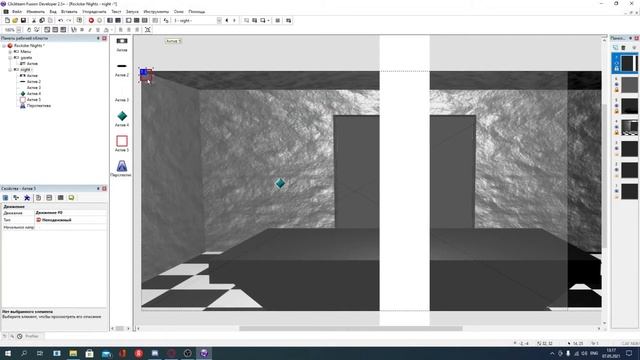640x360 pixels.
Task: Select the teal diamond Актив 4 in frame
Action: [x=280, y=183]
